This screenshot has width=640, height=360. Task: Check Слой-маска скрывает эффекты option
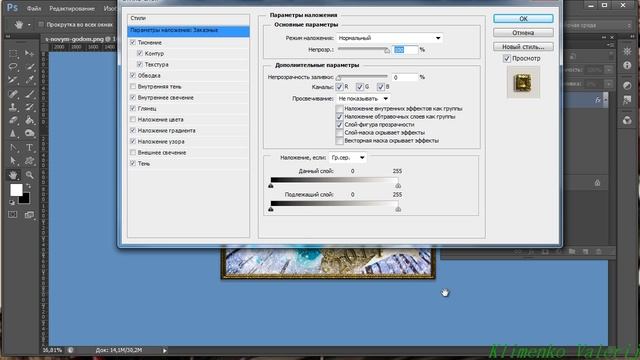pyautogui.click(x=339, y=133)
